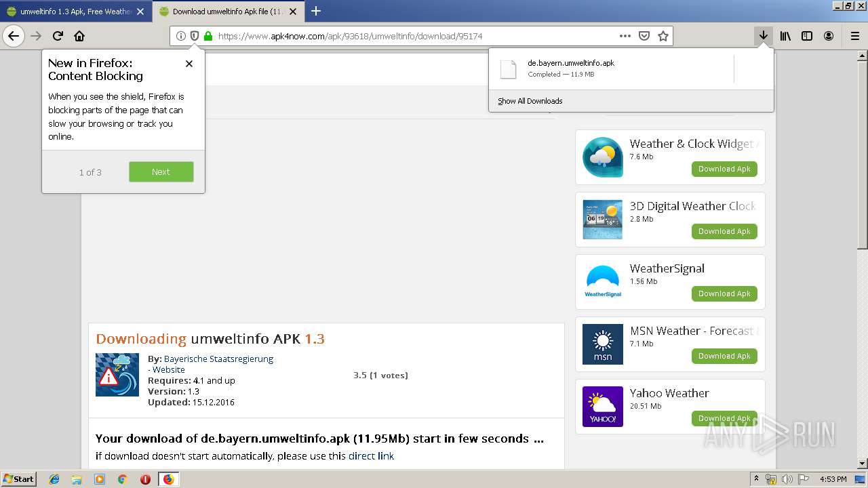Open WeatherSignal app logo
This screenshot has width=868, height=488.
603,282
